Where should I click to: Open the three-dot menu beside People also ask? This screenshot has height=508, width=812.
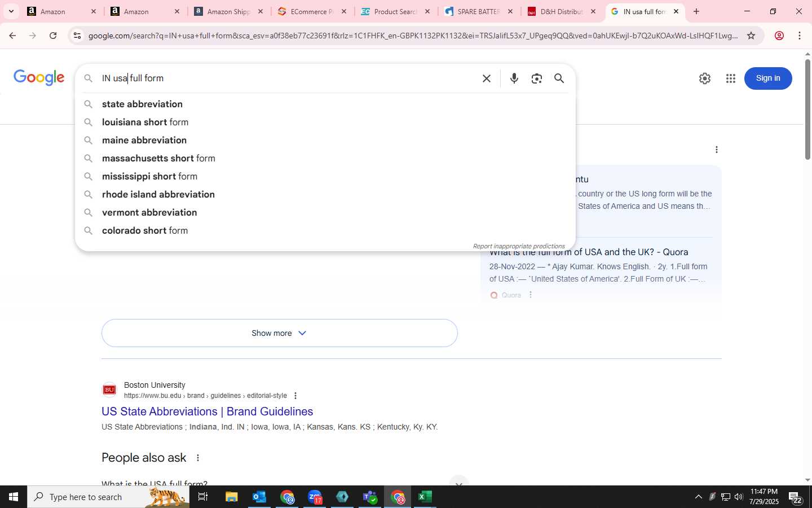click(198, 458)
